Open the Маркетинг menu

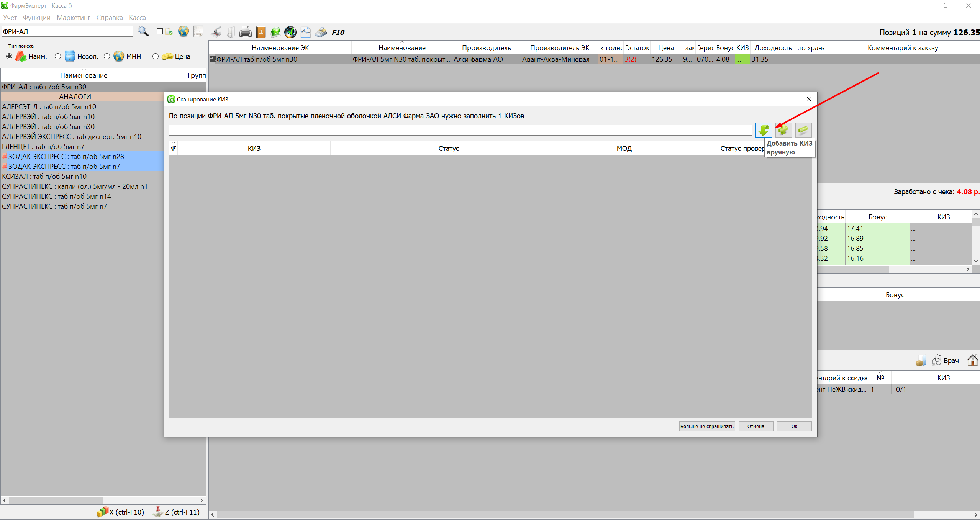73,18
